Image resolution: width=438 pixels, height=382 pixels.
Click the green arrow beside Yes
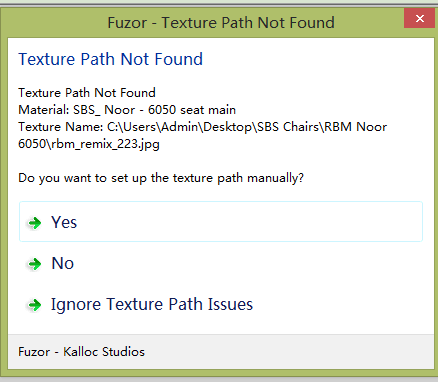tap(35, 223)
